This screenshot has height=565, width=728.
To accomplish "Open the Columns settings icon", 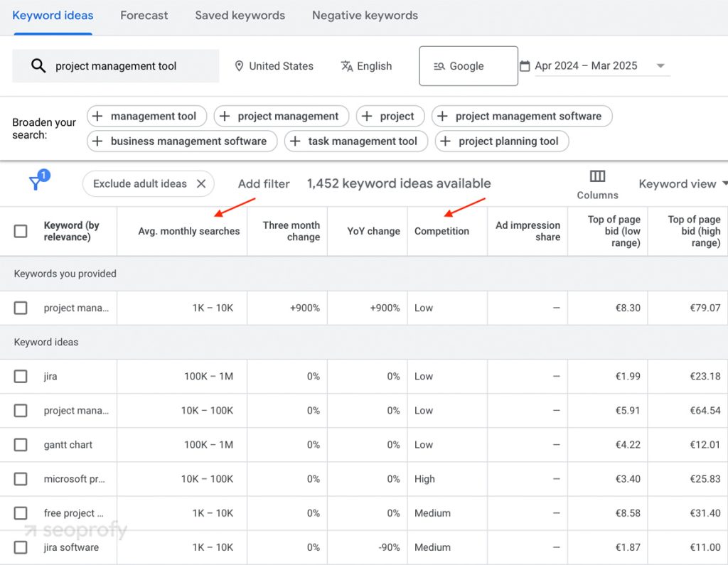I will (597, 176).
